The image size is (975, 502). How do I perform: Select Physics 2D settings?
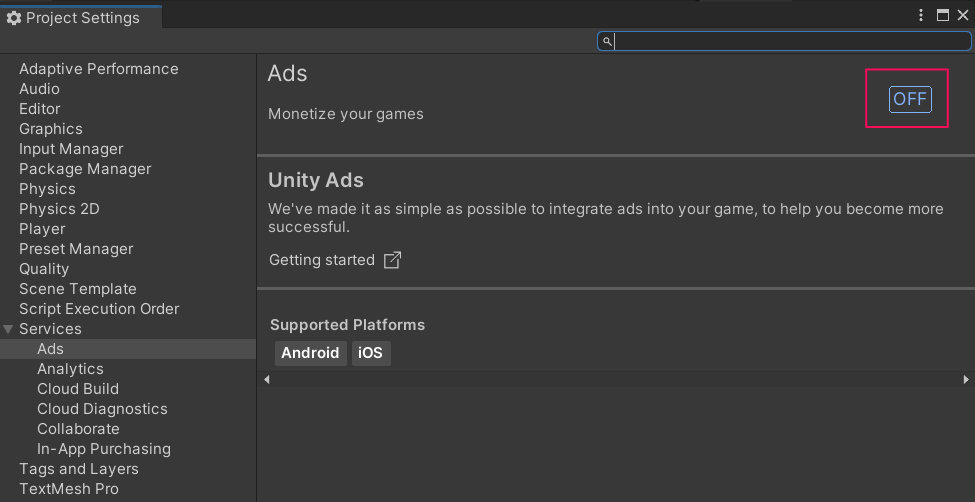[59, 209]
